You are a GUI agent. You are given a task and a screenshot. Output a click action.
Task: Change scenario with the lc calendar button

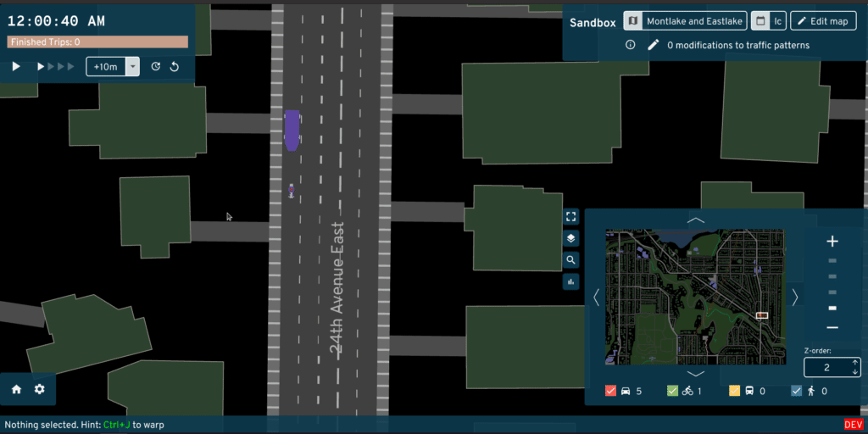click(768, 21)
